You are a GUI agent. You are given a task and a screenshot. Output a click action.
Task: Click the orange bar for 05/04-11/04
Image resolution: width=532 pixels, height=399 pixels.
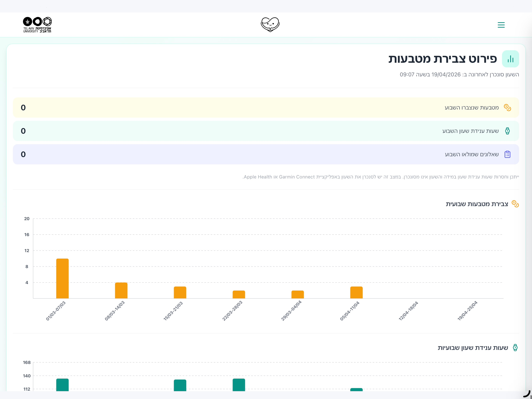point(356,292)
